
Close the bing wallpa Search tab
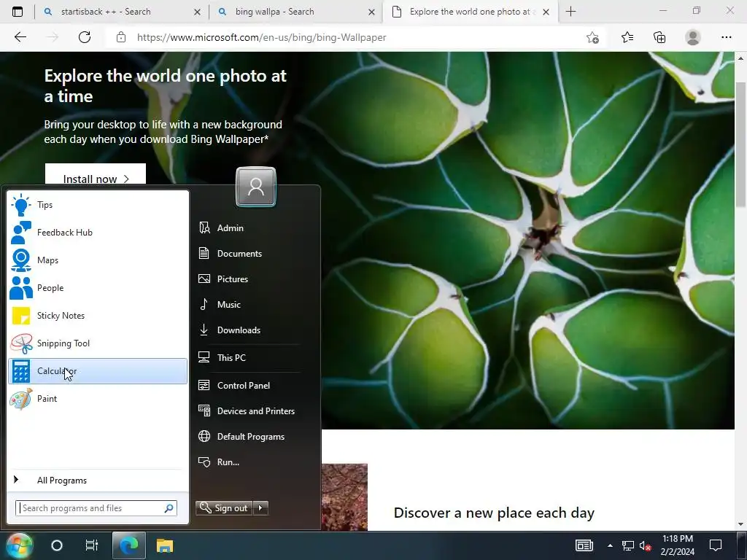[x=371, y=12]
